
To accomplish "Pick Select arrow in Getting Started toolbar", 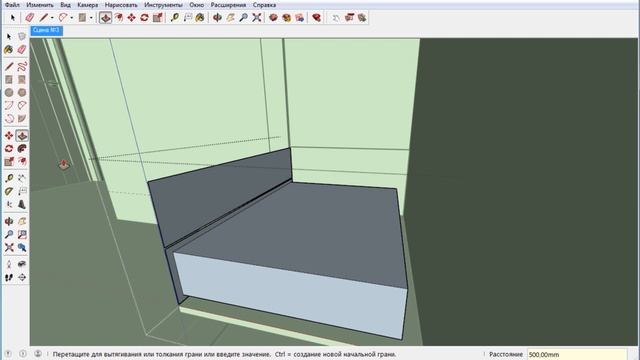I will tap(13, 18).
